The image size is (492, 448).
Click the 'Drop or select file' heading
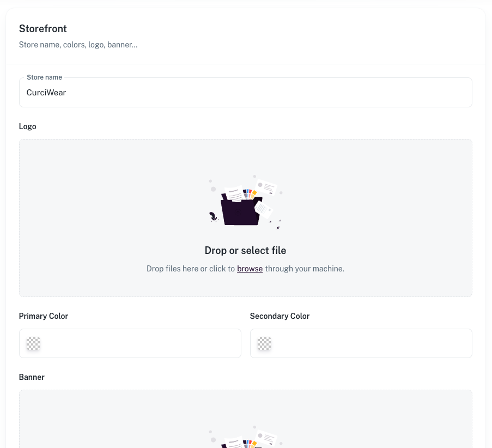point(245,251)
